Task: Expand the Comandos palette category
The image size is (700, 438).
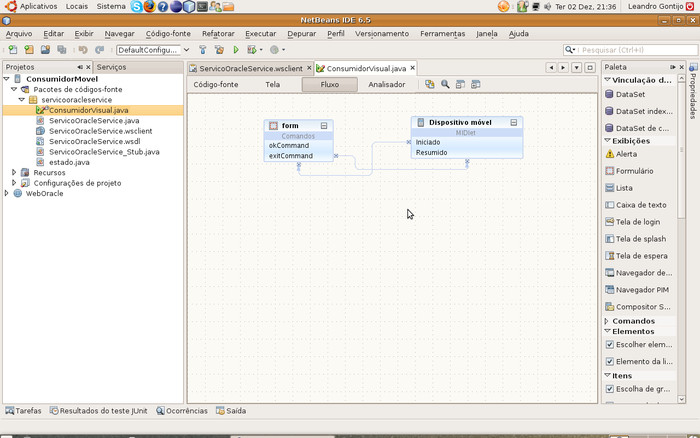Action: click(x=607, y=321)
